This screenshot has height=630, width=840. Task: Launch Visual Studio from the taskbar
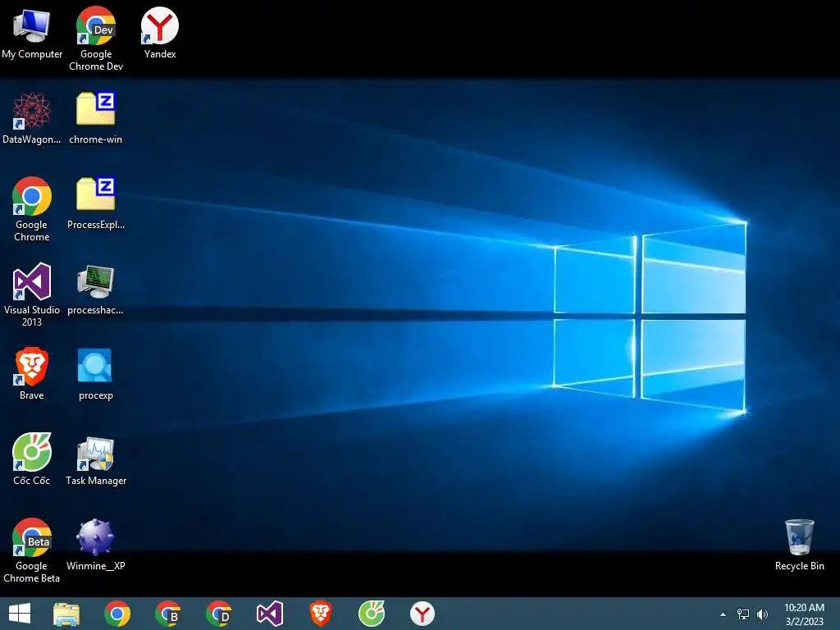coord(269,614)
